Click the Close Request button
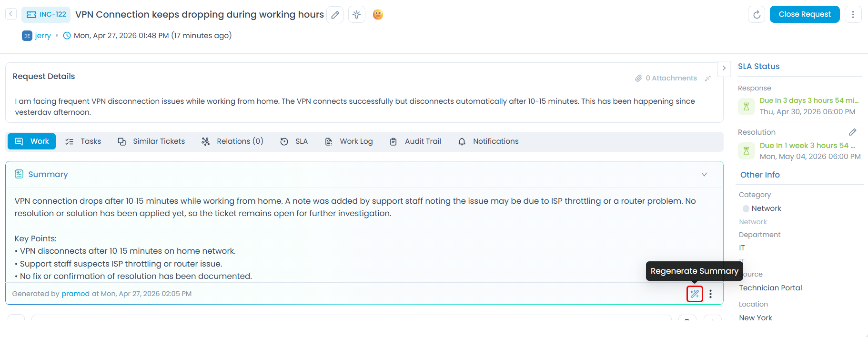 click(x=804, y=14)
